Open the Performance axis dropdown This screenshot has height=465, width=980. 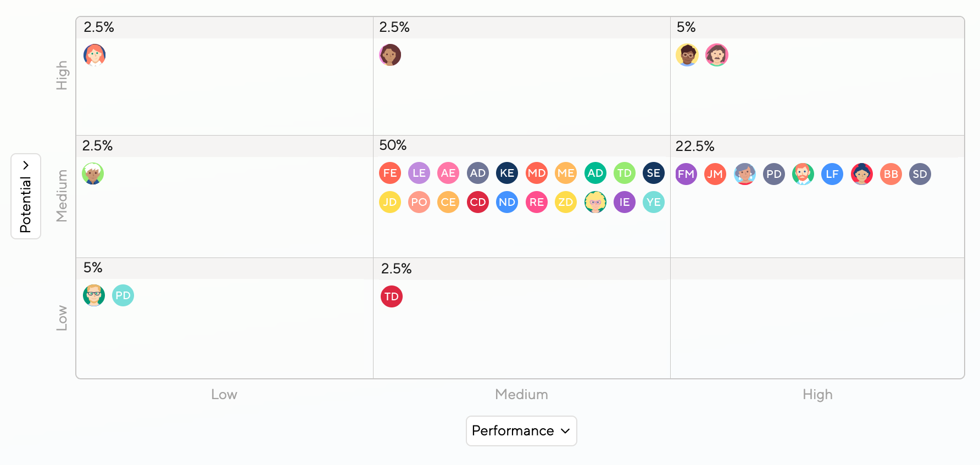[521, 431]
